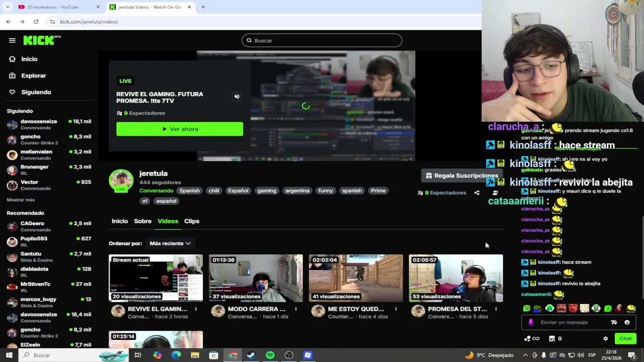Viewport: 644px width, 362px height.
Task: Go back in browser history
Action: [9, 22]
